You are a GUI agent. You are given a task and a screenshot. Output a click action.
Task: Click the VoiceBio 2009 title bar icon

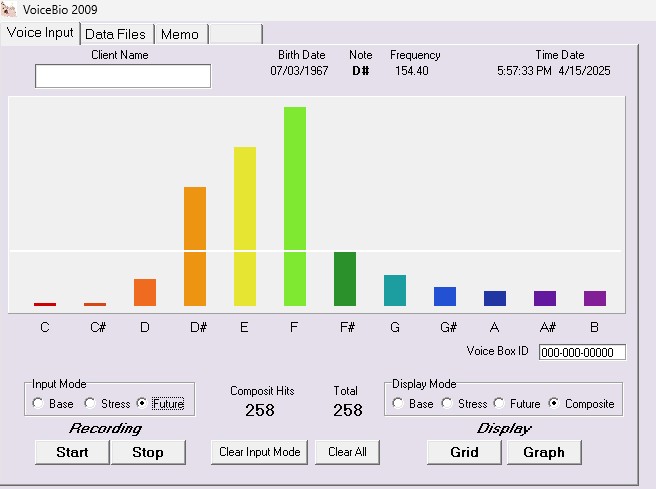(x=11, y=10)
